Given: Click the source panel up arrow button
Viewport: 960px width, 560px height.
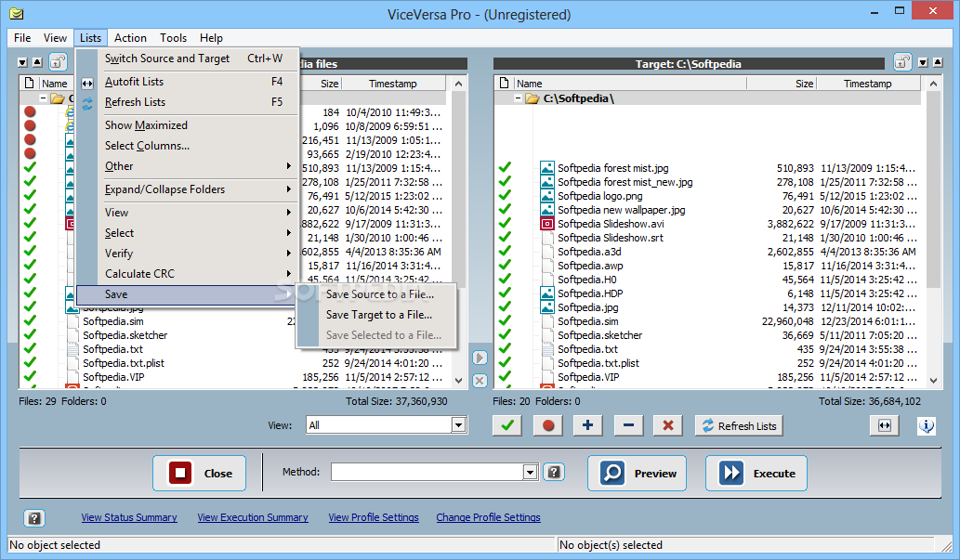Looking at the screenshot, I should coord(37,62).
